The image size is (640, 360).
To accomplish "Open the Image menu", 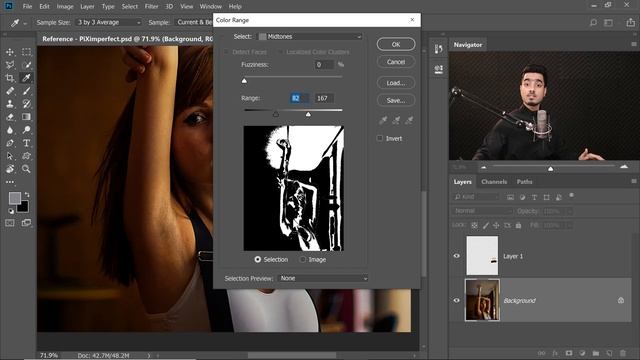I will coord(65,7).
